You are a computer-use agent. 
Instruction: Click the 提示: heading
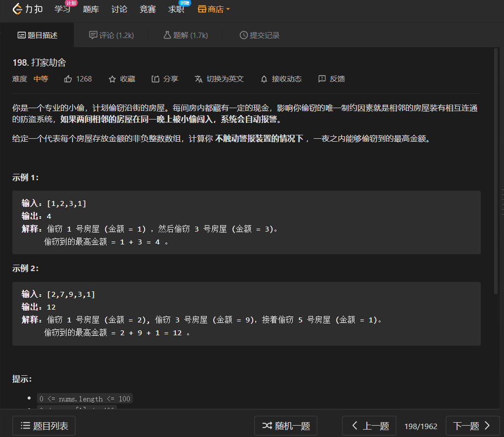point(22,379)
